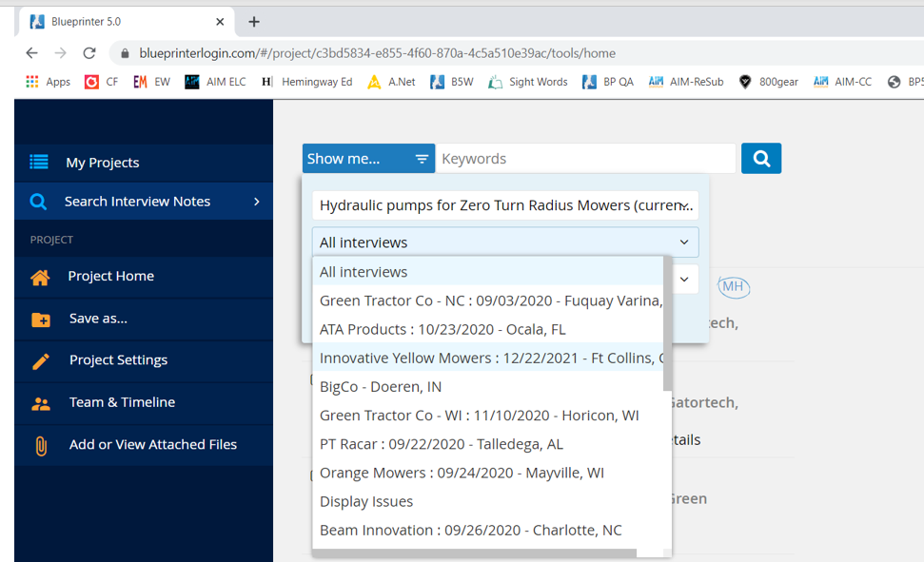Open the B5W bookmark
The height and width of the screenshot is (562, 924).
tap(452, 82)
